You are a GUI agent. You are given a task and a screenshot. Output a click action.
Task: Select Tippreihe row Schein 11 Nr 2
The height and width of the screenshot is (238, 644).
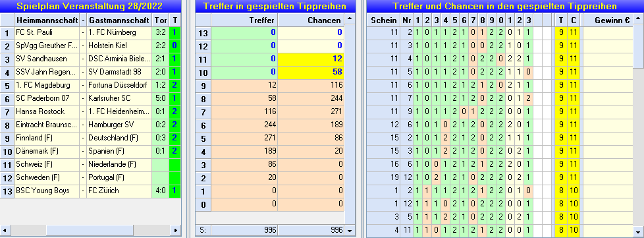pos(499,32)
